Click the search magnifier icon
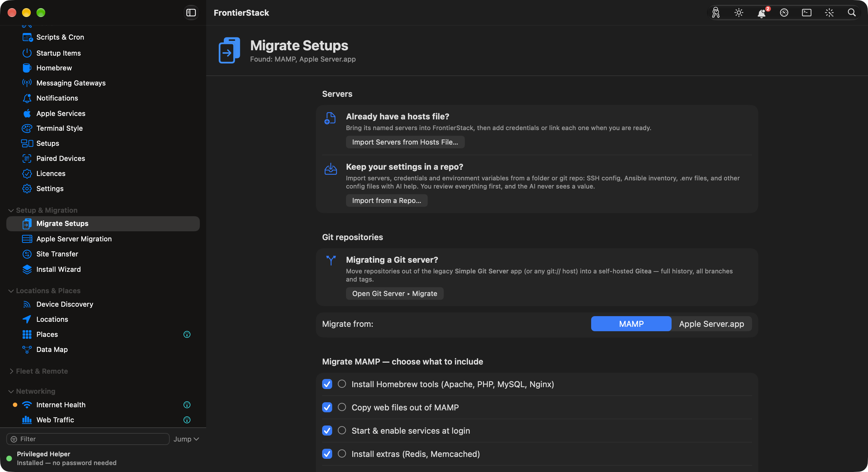This screenshot has width=868, height=472. tap(851, 13)
